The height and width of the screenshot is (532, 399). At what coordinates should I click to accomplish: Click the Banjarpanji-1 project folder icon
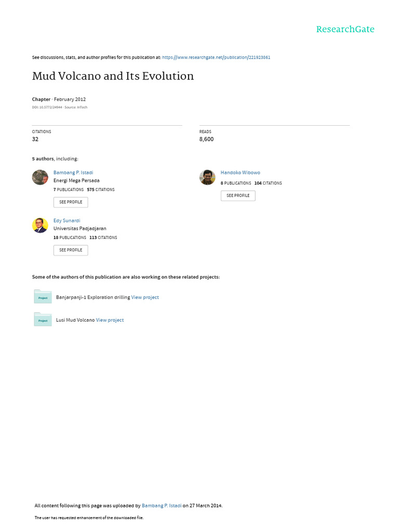tap(43, 297)
